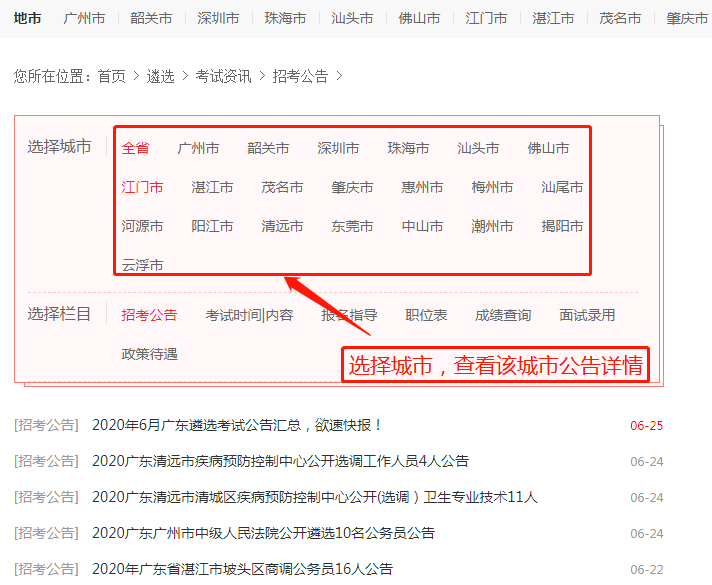Select 茂名市 in the city filter panel
Viewport: 712px width, 585px height.
click(x=282, y=187)
